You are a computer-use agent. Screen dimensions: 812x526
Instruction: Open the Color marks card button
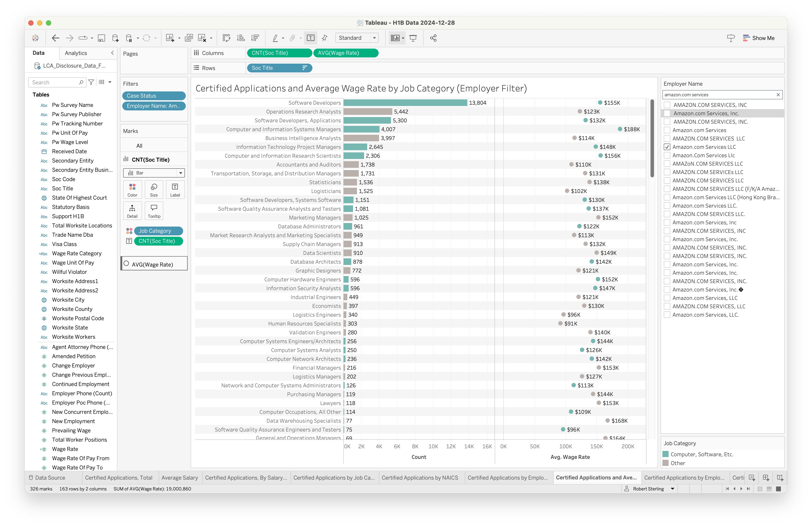[x=132, y=189]
